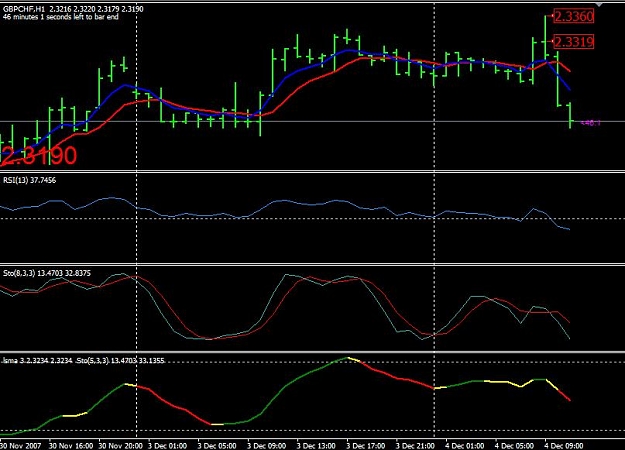Click the 4 Dec 05:00 time axis label
Image resolution: width=625 pixels, height=450 pixels.
pos(514,446)
